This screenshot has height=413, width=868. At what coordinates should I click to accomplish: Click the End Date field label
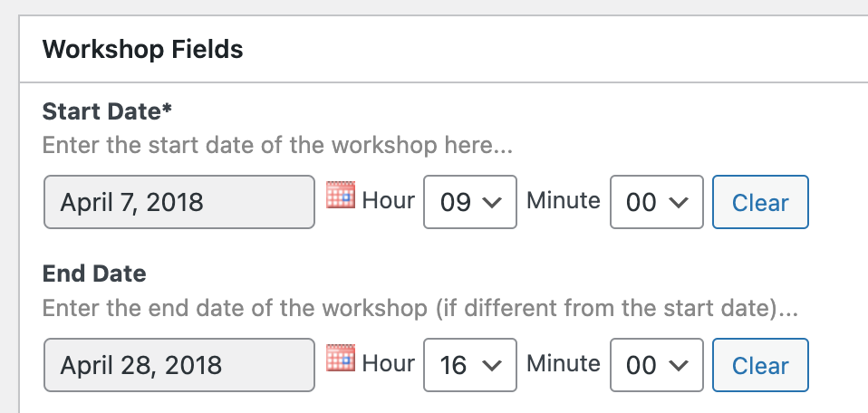(x=94, y=274)
